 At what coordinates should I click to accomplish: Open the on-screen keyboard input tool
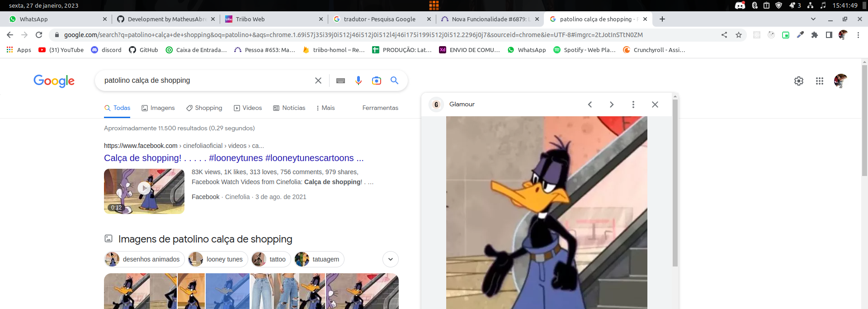341,81
